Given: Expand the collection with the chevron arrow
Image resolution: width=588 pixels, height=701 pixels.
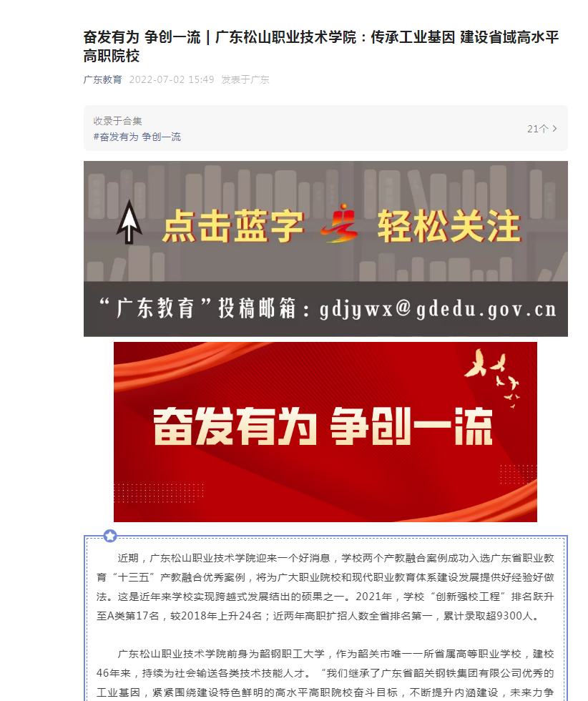Looking at the screenshot, I should (x=554, y=129).
